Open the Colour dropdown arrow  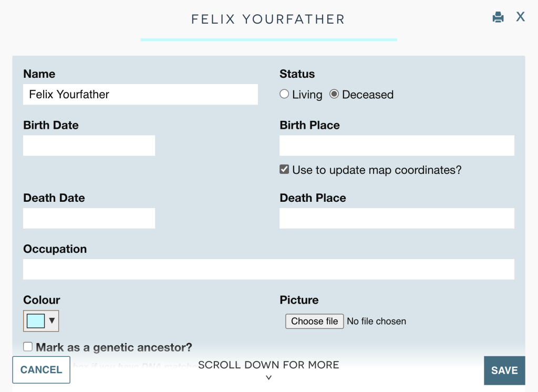click(x=51, y=321)
